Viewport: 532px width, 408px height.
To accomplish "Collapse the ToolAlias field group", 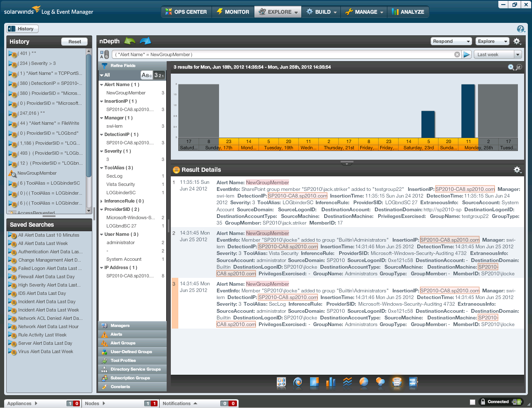I will click(101, 168).
